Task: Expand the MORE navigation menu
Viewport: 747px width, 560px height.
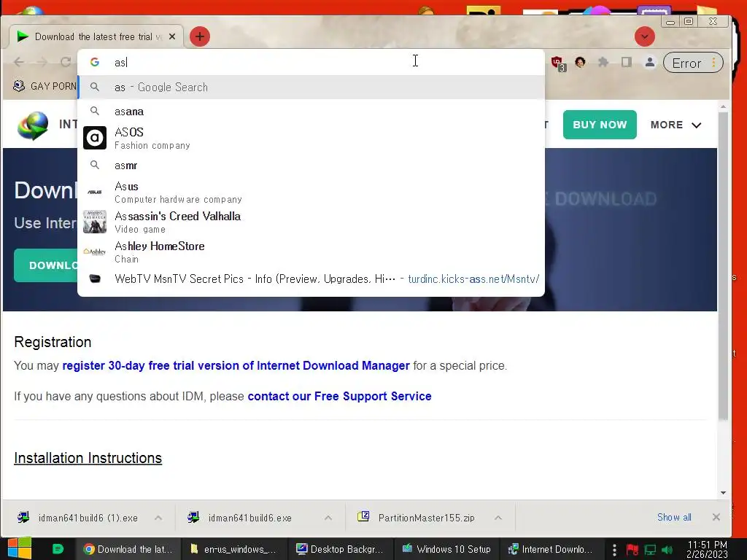Action: click(x=676, y=125)
